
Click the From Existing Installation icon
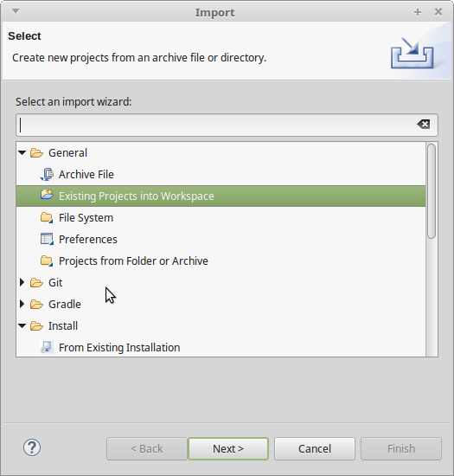coord(47,347)
